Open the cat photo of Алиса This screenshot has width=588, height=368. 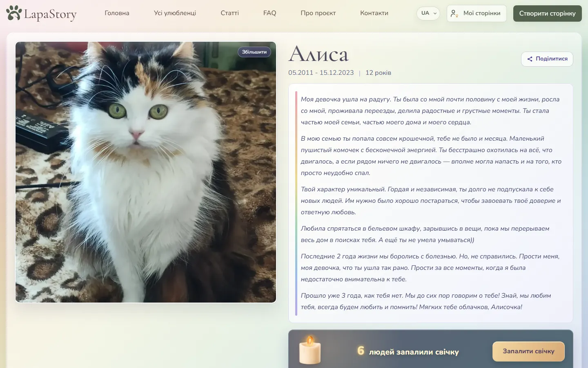tap(146, 172)
